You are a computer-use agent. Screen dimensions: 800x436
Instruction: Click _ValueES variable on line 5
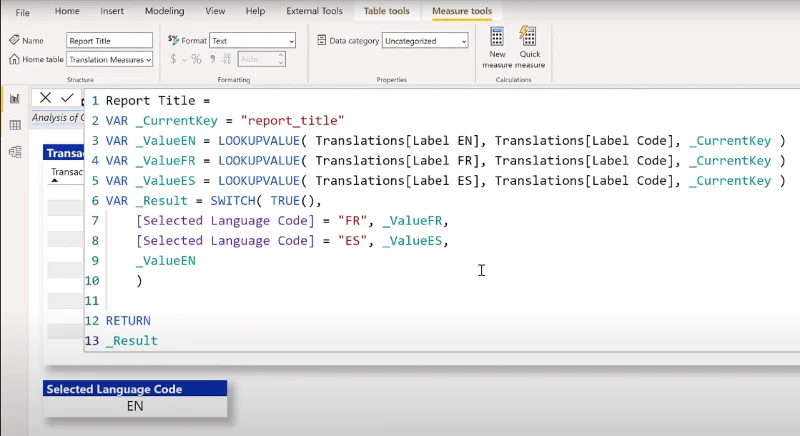coord(166,181)
